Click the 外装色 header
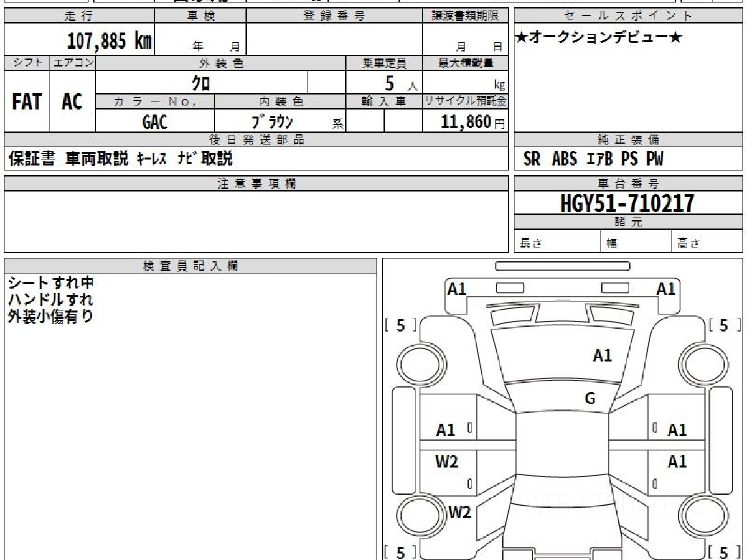Screen dimensions: 747x560 pos(221,63)
